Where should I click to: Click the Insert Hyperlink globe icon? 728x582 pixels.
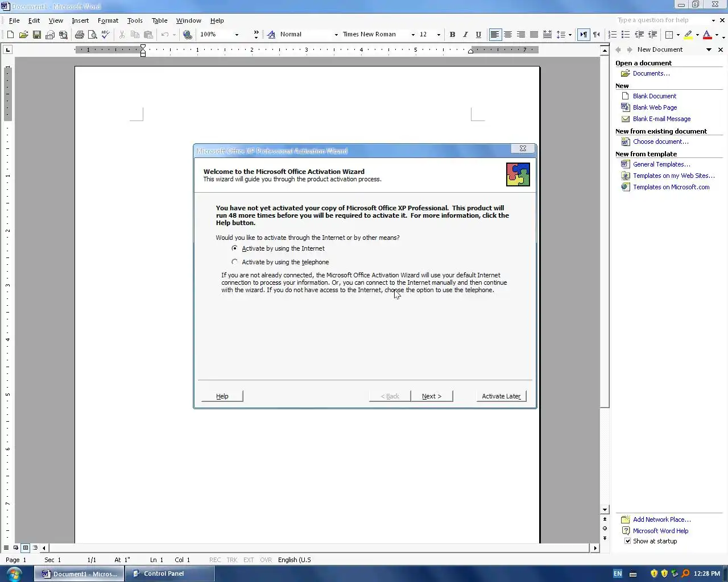tap(188, 35)
